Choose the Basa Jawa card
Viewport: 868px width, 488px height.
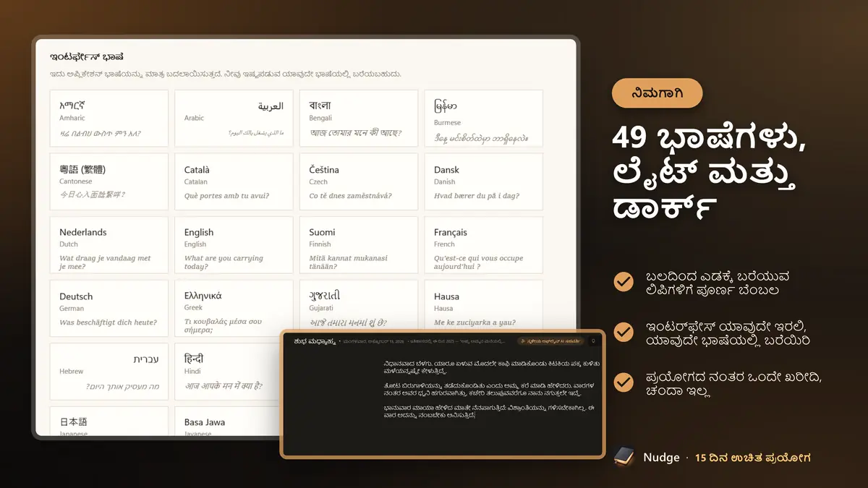[228, 422]
